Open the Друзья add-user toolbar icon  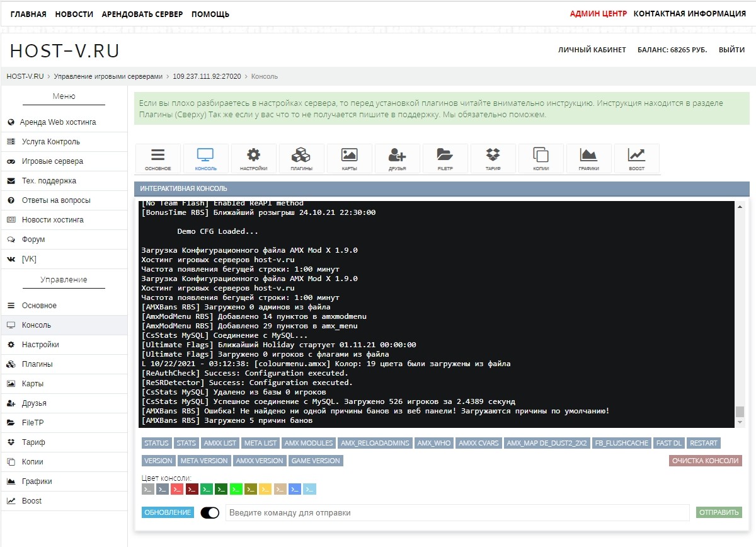coord(397,159)
